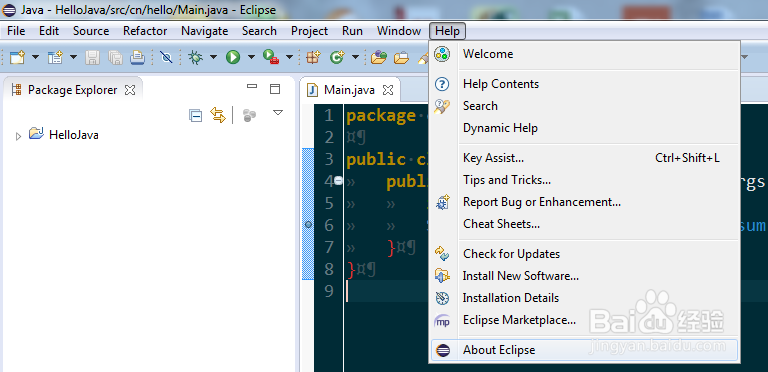Click line number 9 in editor
768x372 pixels.
pos(329,292)
